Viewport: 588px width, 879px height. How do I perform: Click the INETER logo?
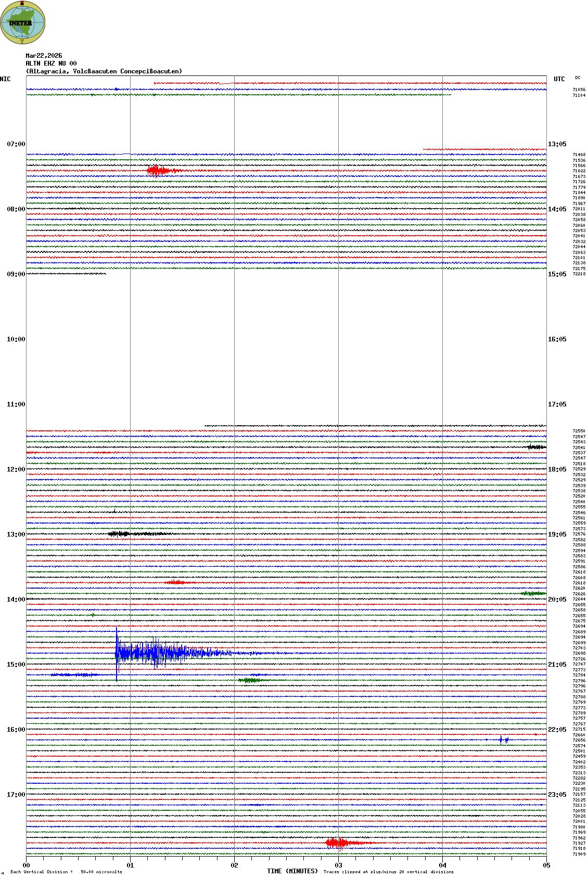coord(23,22)
